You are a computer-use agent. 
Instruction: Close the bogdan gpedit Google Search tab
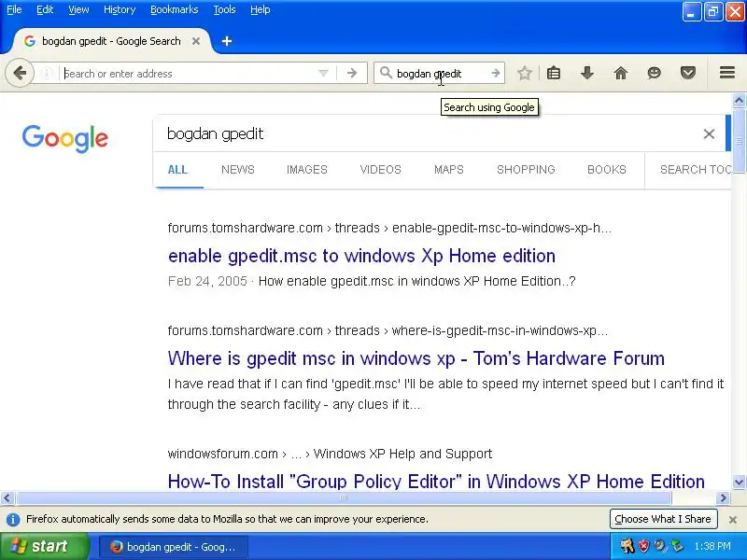[x=196, y=41]
